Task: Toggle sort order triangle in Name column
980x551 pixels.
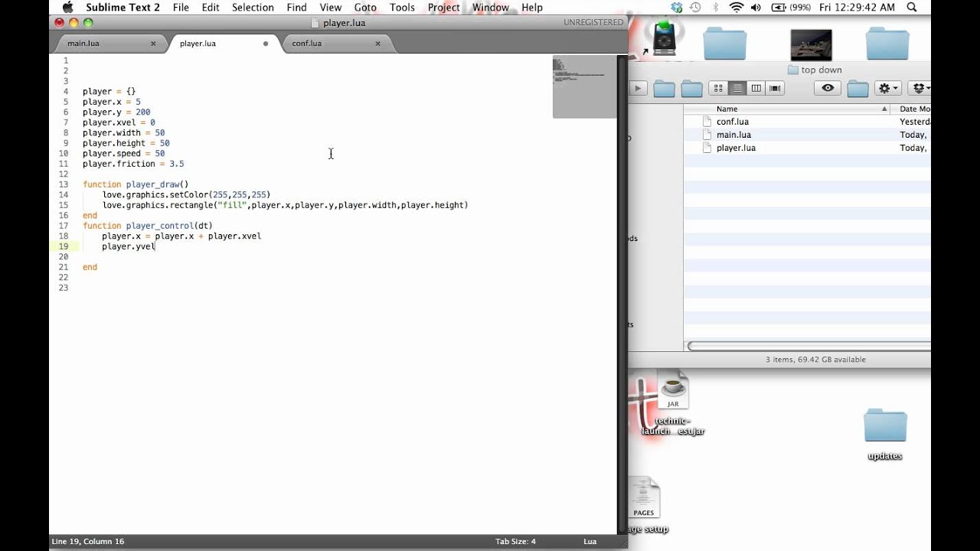Action: (885, 109)
